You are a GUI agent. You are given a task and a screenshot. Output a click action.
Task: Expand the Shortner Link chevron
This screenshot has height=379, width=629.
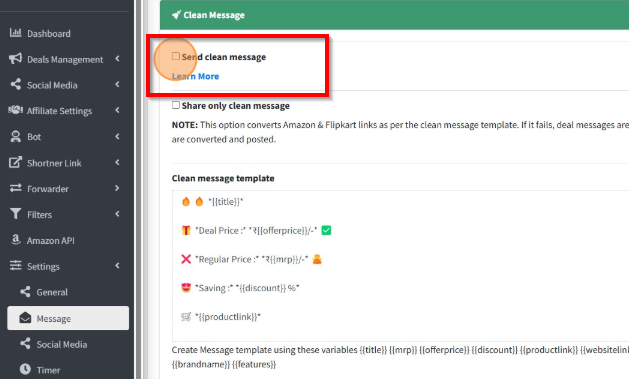pos(117,162)
